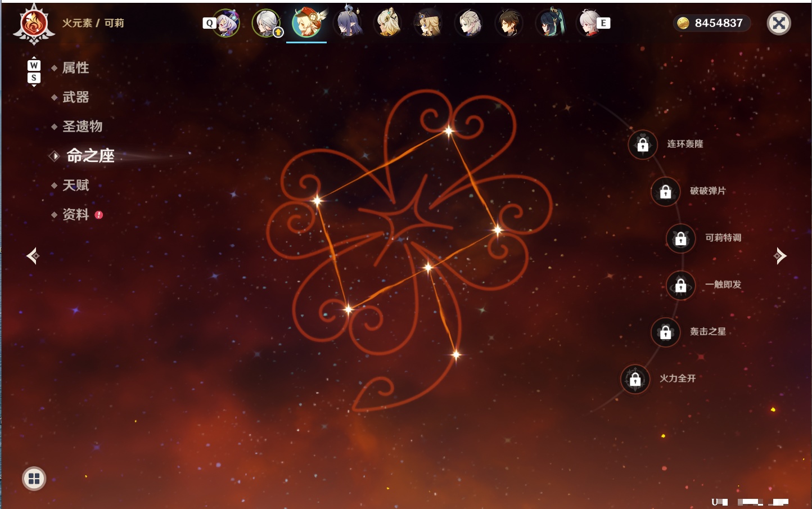Screen dimensions: 812x509
Task: Click the 火元素 / 可莉 title text
Action: click(93, 23)
